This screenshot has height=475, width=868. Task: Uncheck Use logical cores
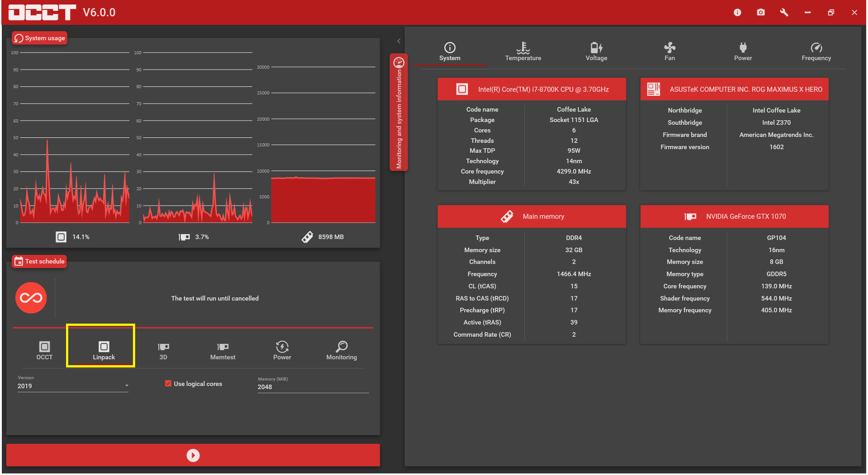168,383
